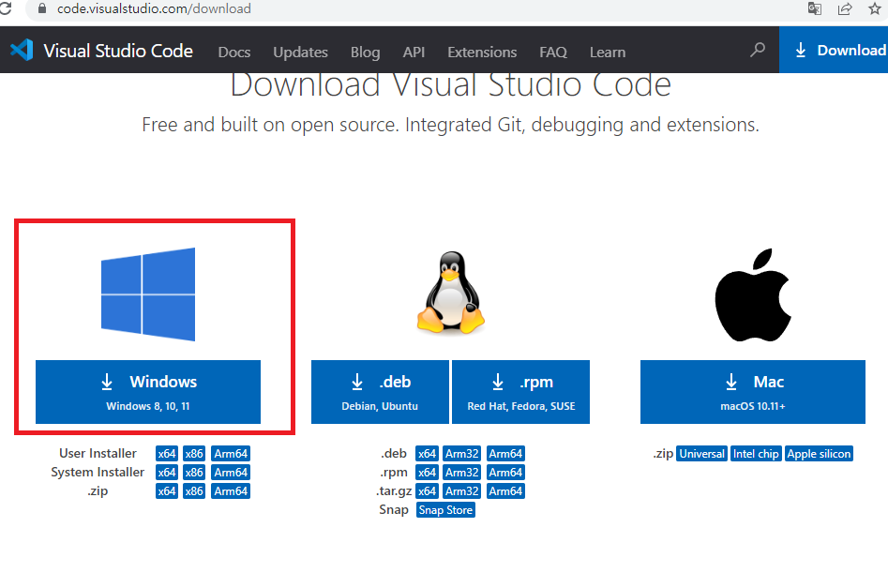
Task: Select Linux .deb x64 link
Action: (427, 454)
